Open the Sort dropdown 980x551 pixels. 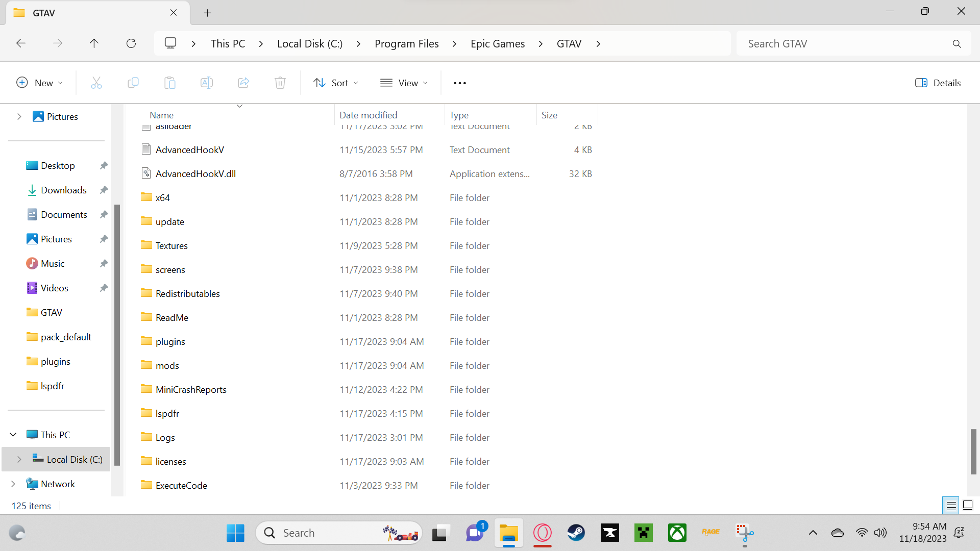336,83
